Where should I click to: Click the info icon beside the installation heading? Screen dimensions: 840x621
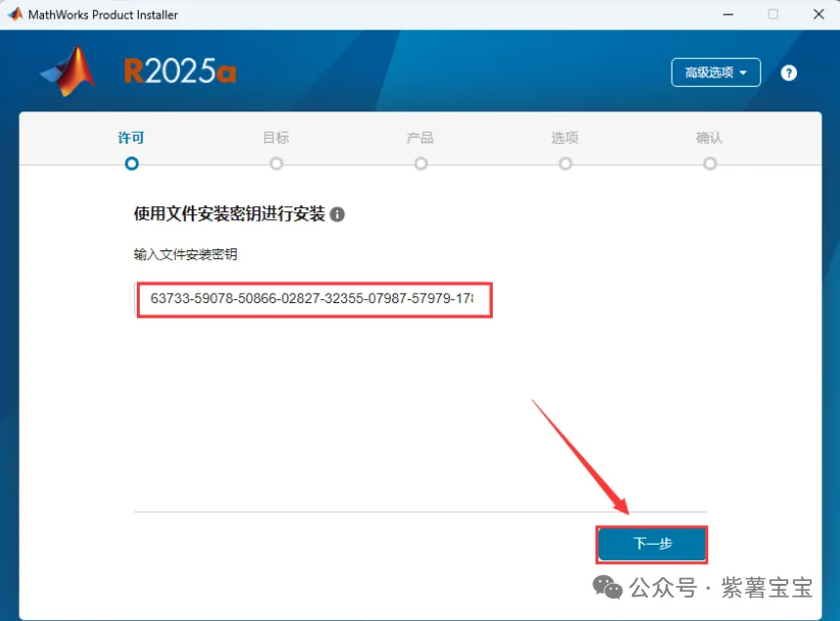(337, 214)
